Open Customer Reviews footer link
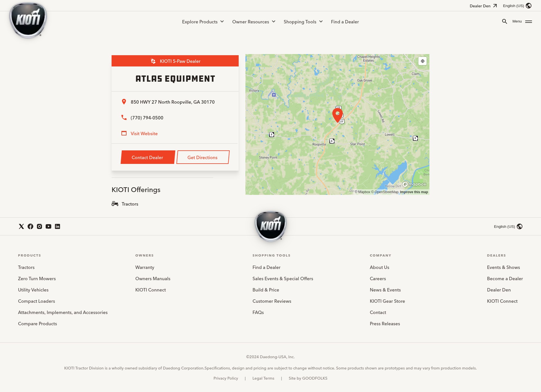Viewport: 541px width, 392px height. [x=272, y=301]
